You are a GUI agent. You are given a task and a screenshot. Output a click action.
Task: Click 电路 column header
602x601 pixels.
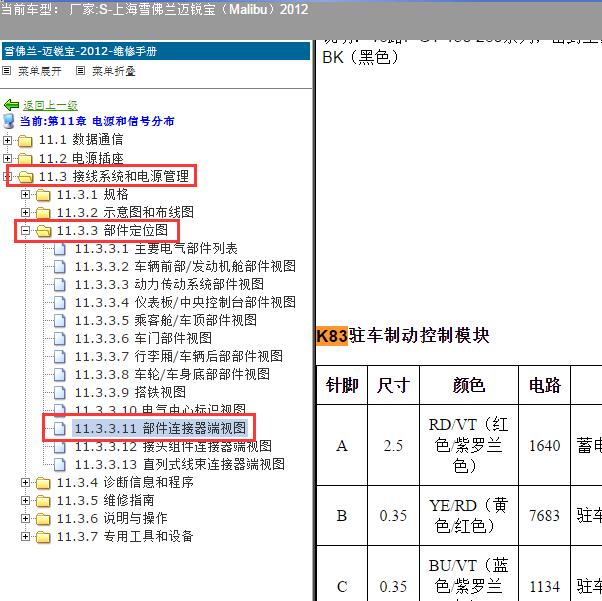545,385
